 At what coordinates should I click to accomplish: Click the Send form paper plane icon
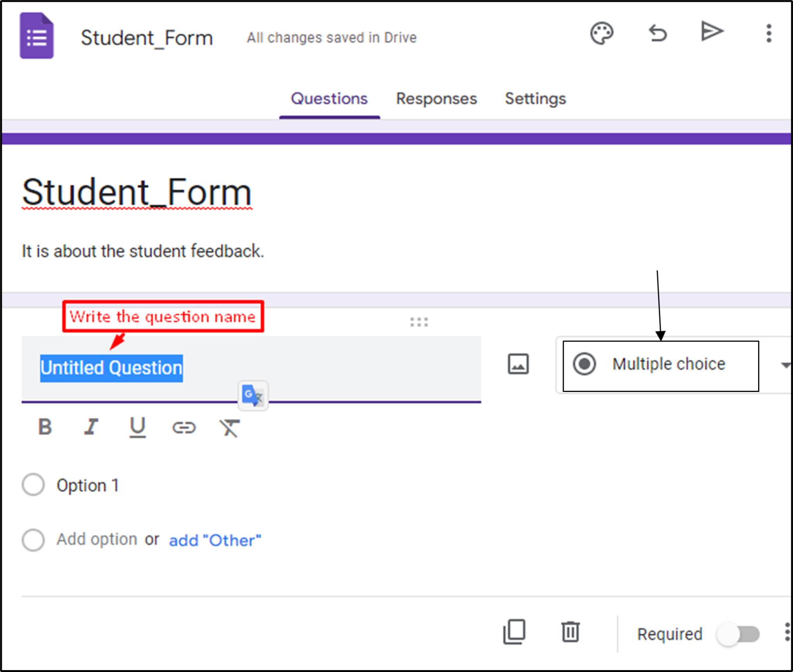[x=712, y=32]
